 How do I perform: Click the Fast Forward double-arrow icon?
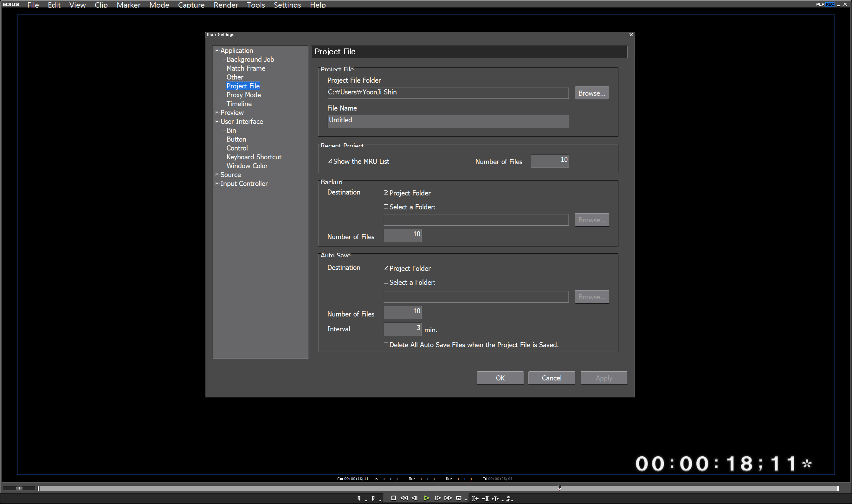click(x=448, y=498)
